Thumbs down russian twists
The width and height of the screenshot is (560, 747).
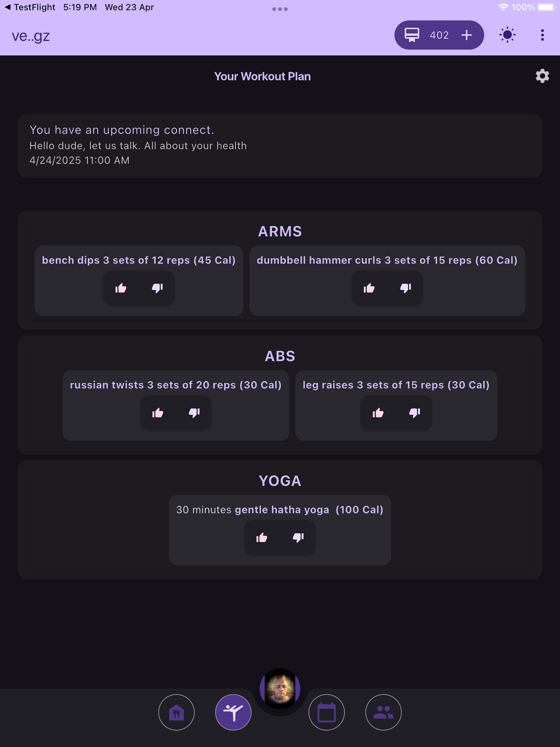(x=194, y=413)
